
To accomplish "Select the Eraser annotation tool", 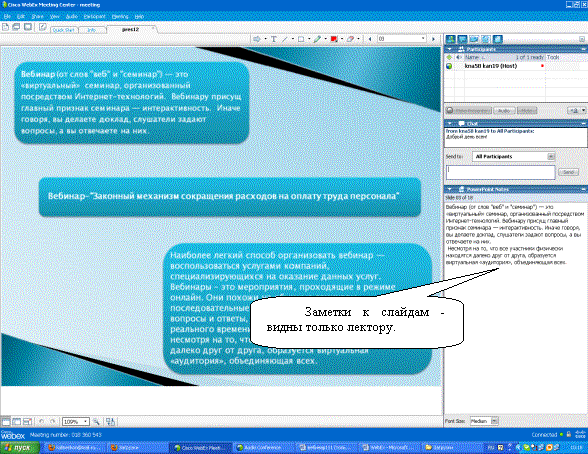I will 350,39.
